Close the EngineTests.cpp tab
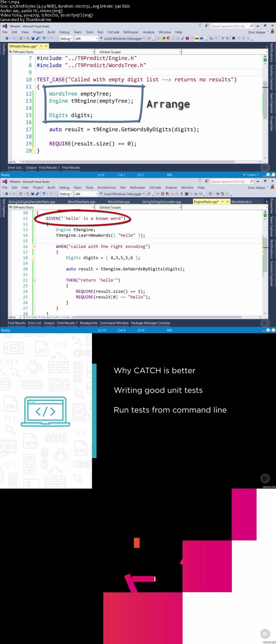Screen dimensions: 276x644 227,202
